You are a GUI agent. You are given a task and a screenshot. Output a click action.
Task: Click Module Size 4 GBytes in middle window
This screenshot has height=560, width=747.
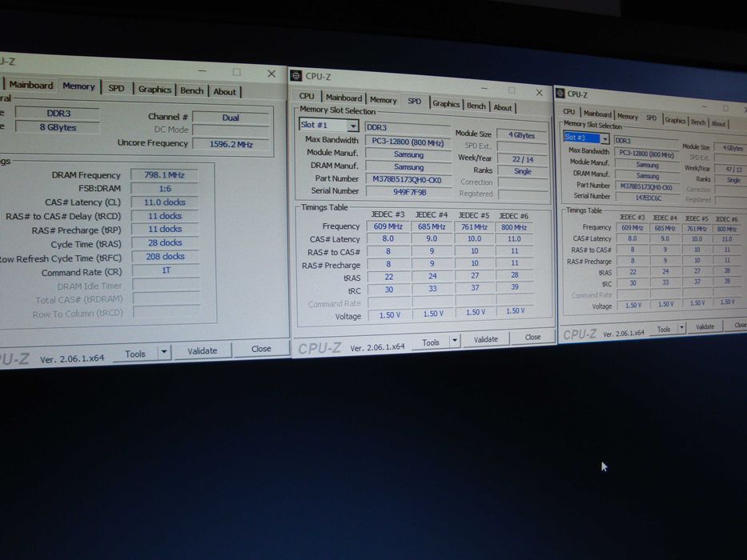(x=522, y=135)
